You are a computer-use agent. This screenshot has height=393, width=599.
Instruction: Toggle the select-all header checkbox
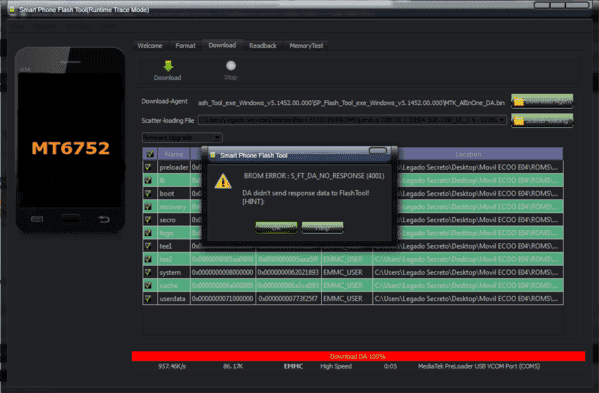click(x=150, y=154)
